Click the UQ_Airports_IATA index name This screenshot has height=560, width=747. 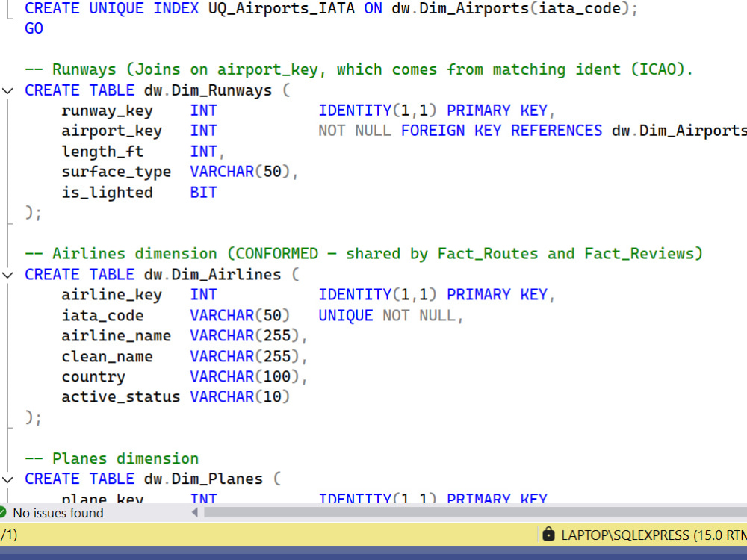point(281,8)
